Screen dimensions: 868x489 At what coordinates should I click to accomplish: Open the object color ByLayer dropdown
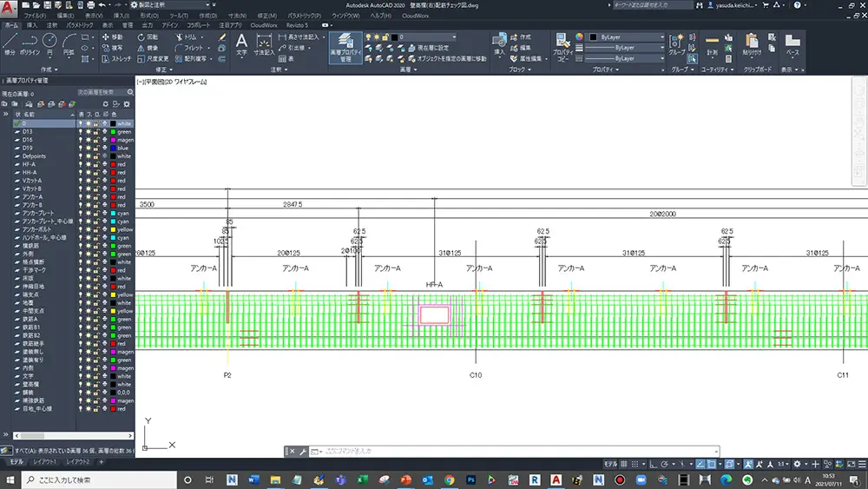(627, 37)
